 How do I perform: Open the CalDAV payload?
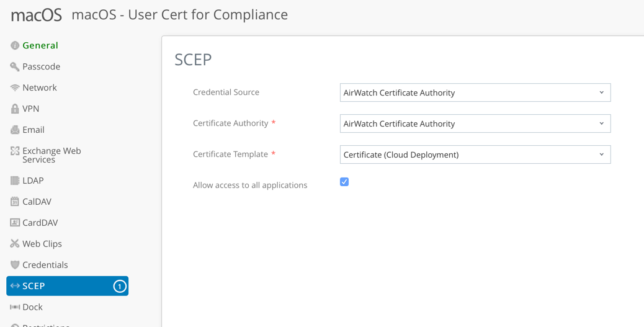37,201
